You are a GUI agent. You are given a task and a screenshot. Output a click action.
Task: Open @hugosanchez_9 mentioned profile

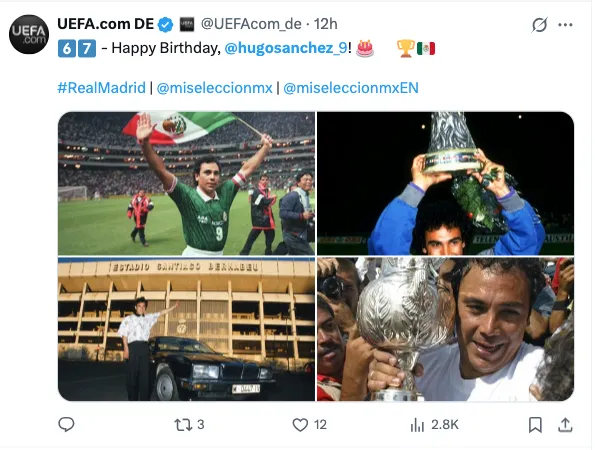(x=286, y=48)
